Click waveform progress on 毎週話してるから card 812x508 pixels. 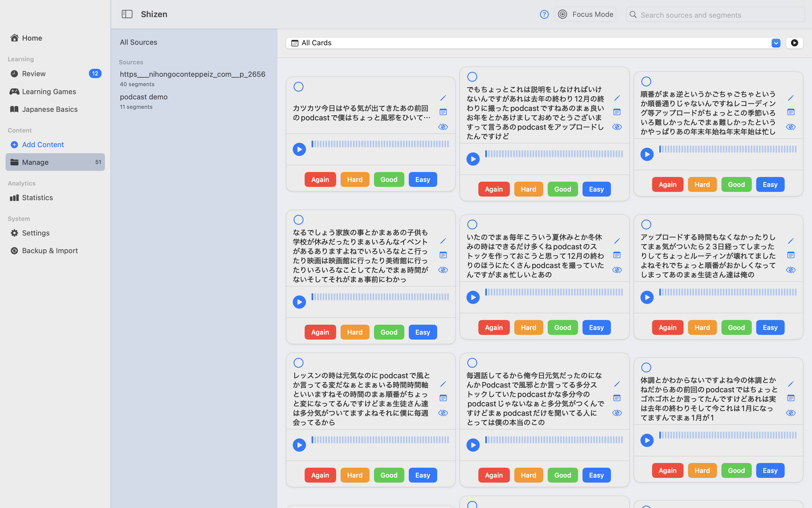tap(554, 440)
